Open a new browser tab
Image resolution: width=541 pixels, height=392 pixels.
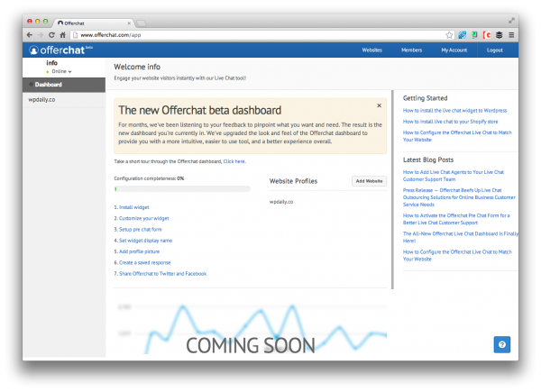point(142,23)
